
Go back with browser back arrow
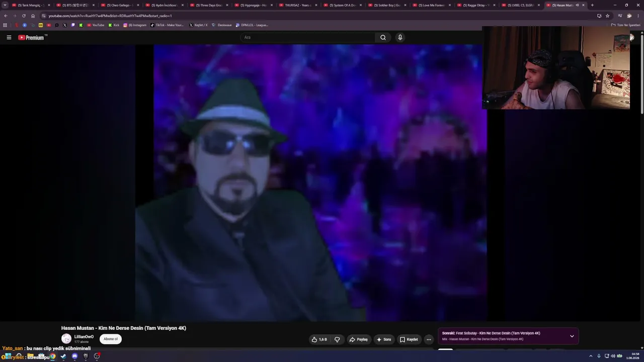pos(6,16)
